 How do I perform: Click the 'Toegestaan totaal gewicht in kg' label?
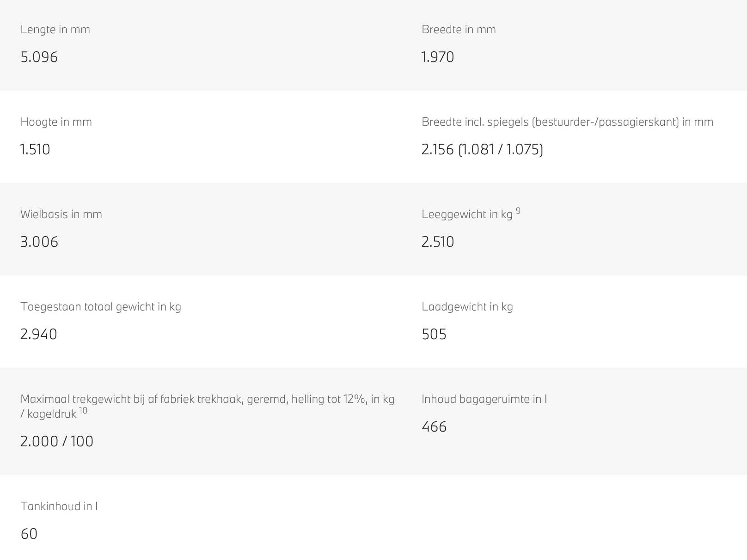tap(101, 307)
